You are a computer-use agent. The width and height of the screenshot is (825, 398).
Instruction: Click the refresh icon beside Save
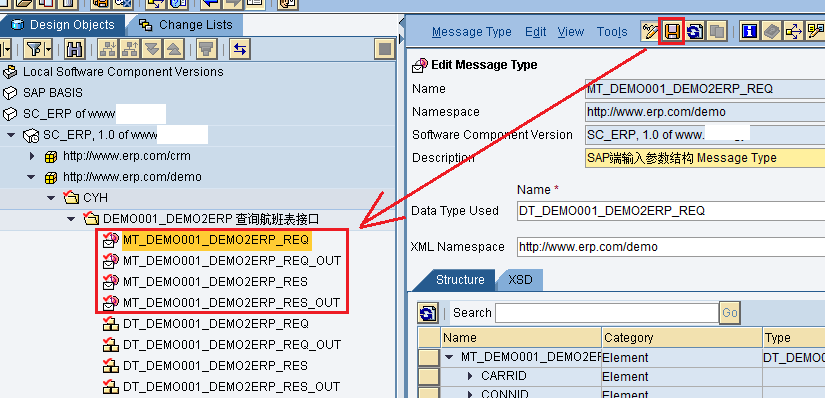tap(695, 32)
